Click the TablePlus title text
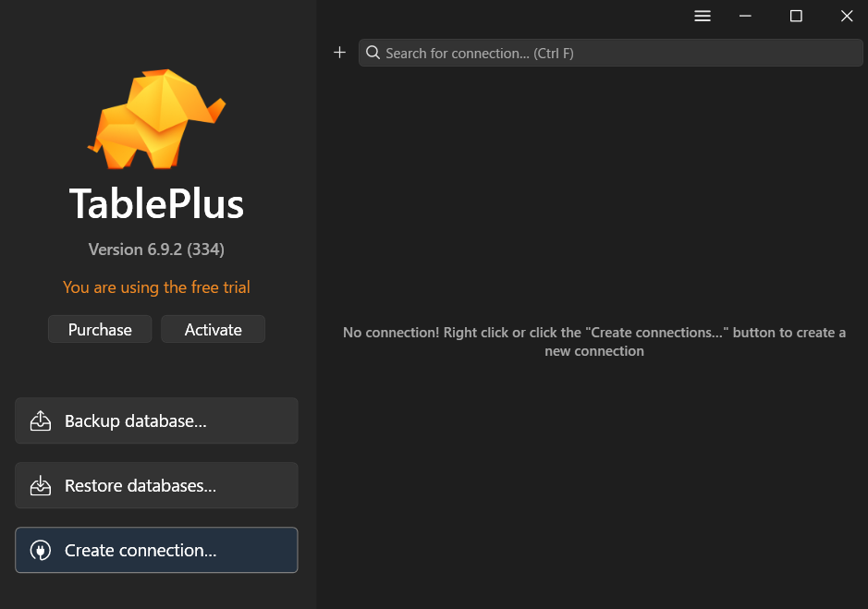The image size is (868, 609). pos(156,204)
